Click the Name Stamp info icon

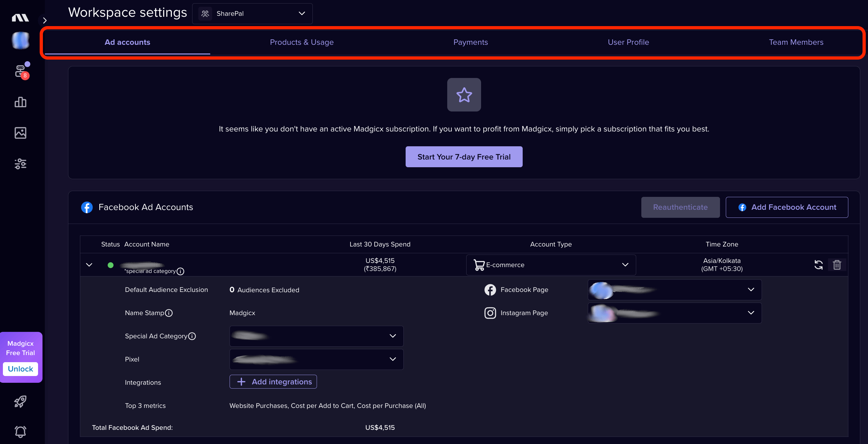(x=169, y=313)
